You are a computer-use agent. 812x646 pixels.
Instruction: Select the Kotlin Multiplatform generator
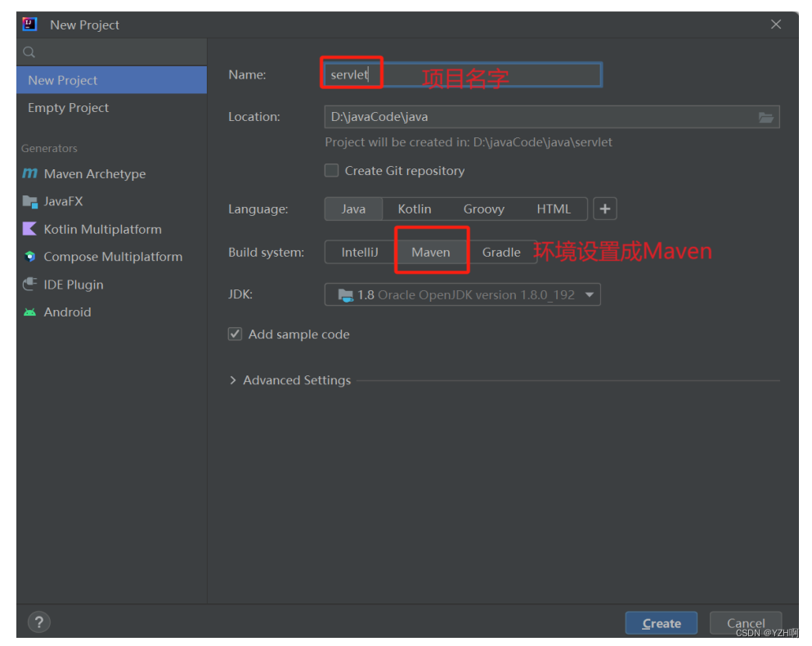pyautogui.click(x=112, y=229)
